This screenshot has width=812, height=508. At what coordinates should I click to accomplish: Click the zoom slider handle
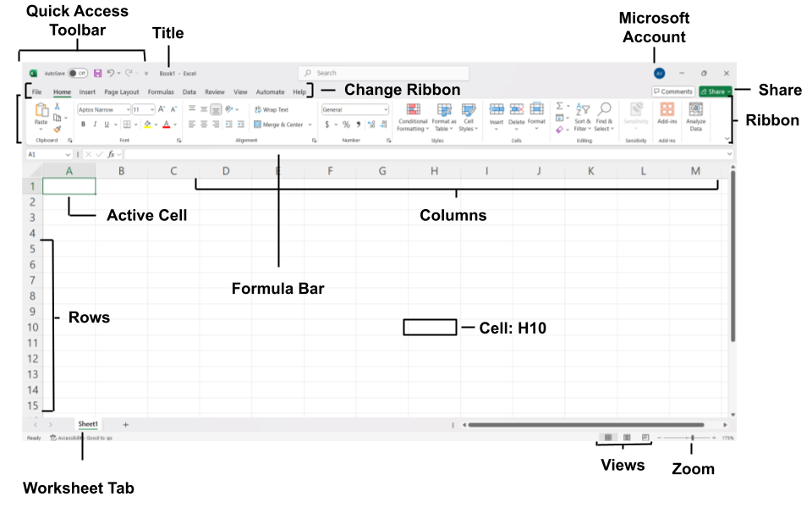692,438
